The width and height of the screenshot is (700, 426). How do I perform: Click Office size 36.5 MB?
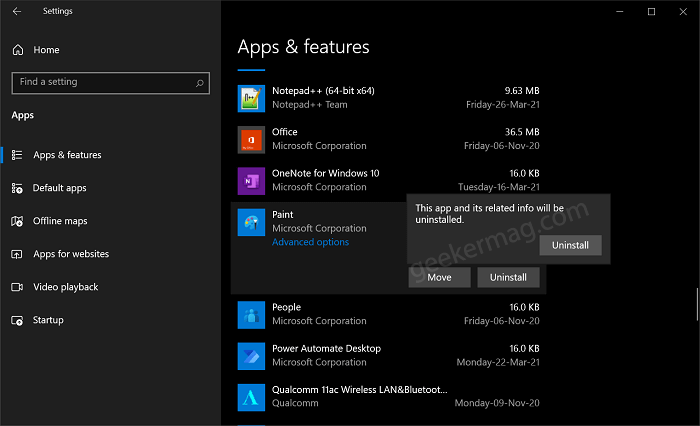pos(522,132)
